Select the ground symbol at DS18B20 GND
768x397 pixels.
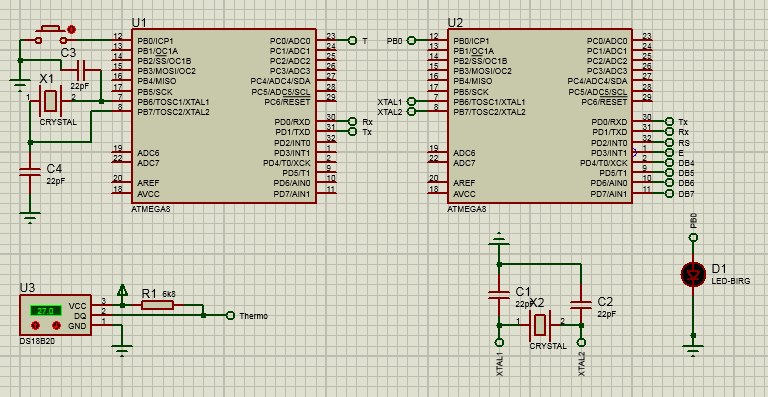(x=122, y=350)
